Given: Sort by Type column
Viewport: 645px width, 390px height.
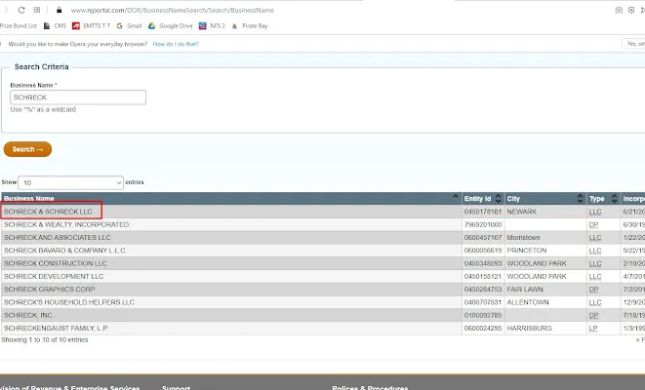Looking at the screenshot, I should pyautogui.click(x=603, y=199).
